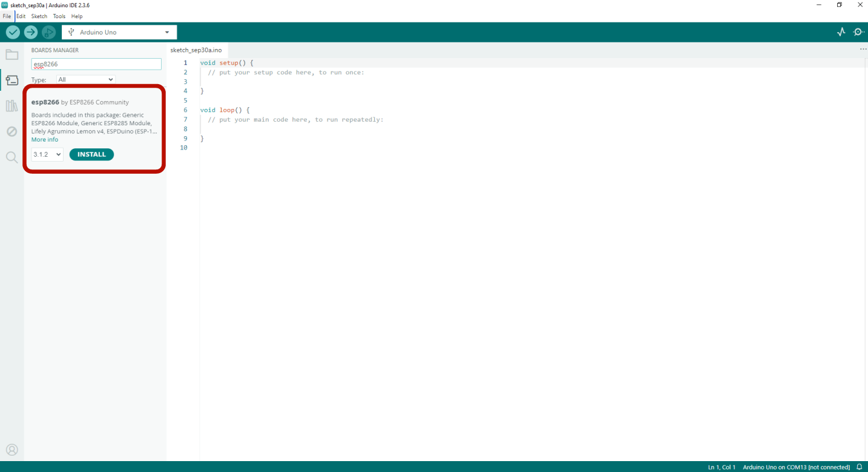Toggle the Boards Manager sidebar icon

click(12, 80)
